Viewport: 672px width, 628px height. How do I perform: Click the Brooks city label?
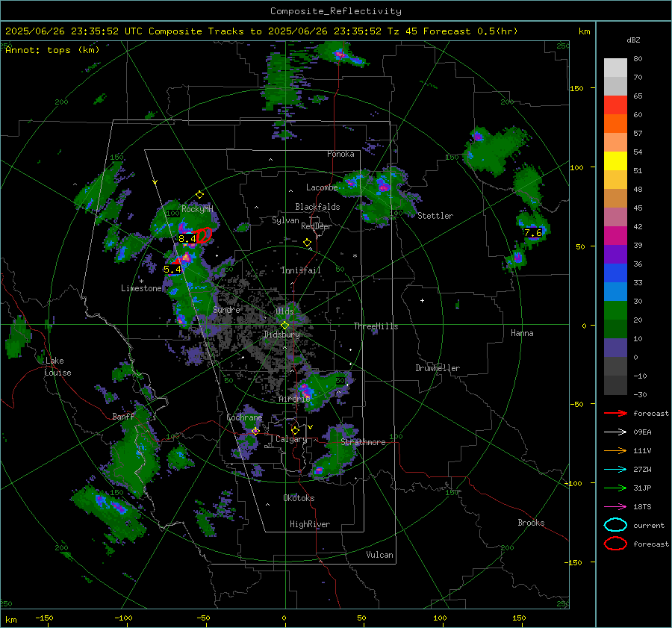click(x=531, y=523)
